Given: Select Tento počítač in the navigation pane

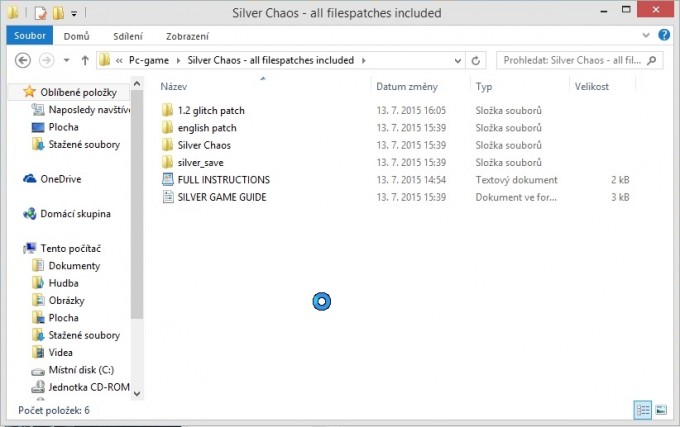Looking at the screenshot, I should [x=71, y=248].
